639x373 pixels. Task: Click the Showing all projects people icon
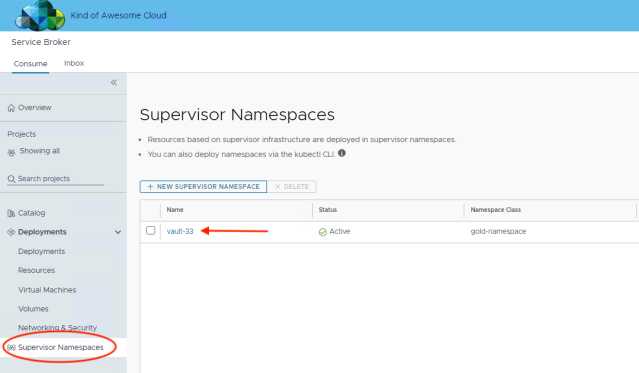point(11,152)
